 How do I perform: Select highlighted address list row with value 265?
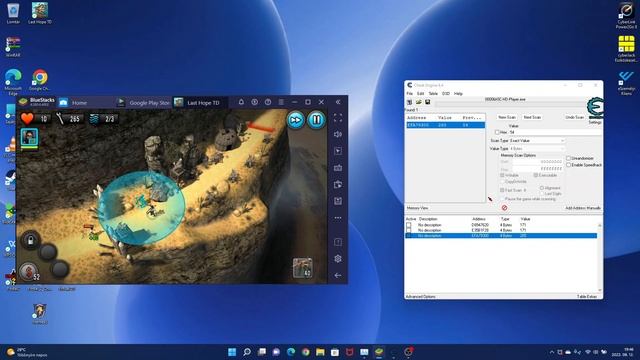click(x=501, y=236)
